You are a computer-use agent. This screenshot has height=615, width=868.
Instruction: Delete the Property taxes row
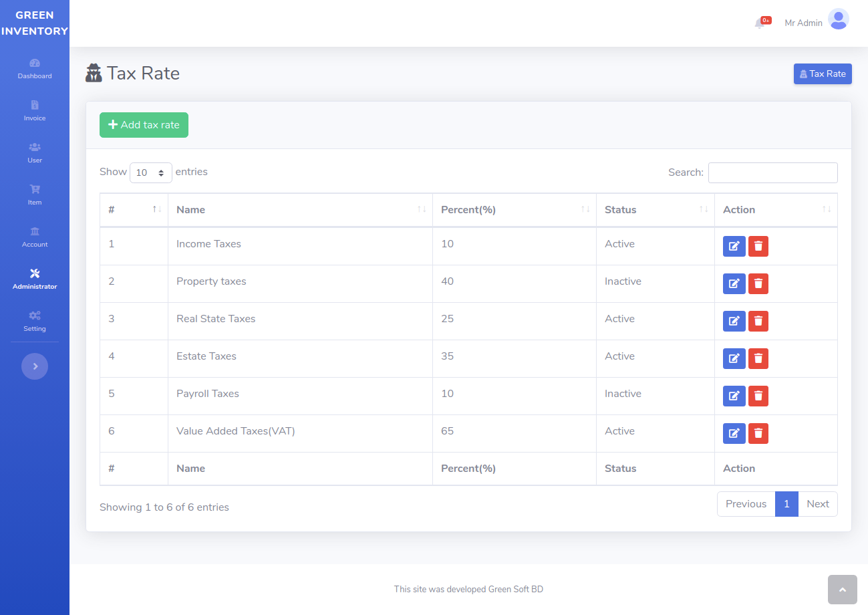click(758, 283)
